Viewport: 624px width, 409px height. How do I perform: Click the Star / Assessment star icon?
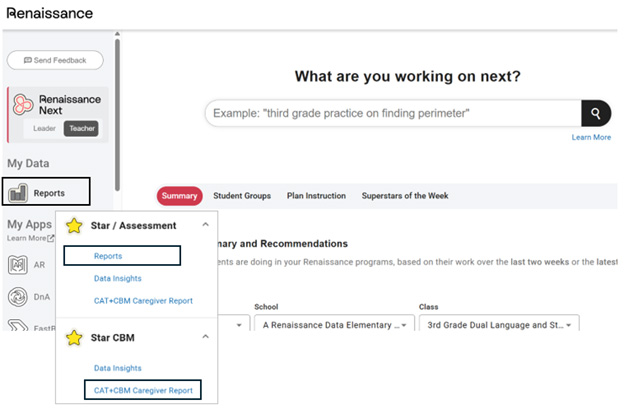[x=74, y=226]
